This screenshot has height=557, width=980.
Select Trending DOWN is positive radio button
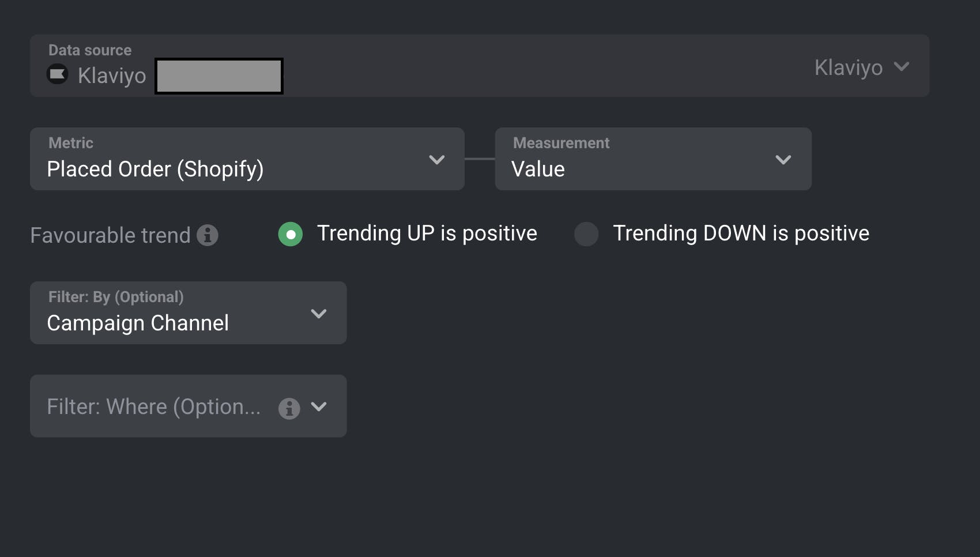point(586,234)
